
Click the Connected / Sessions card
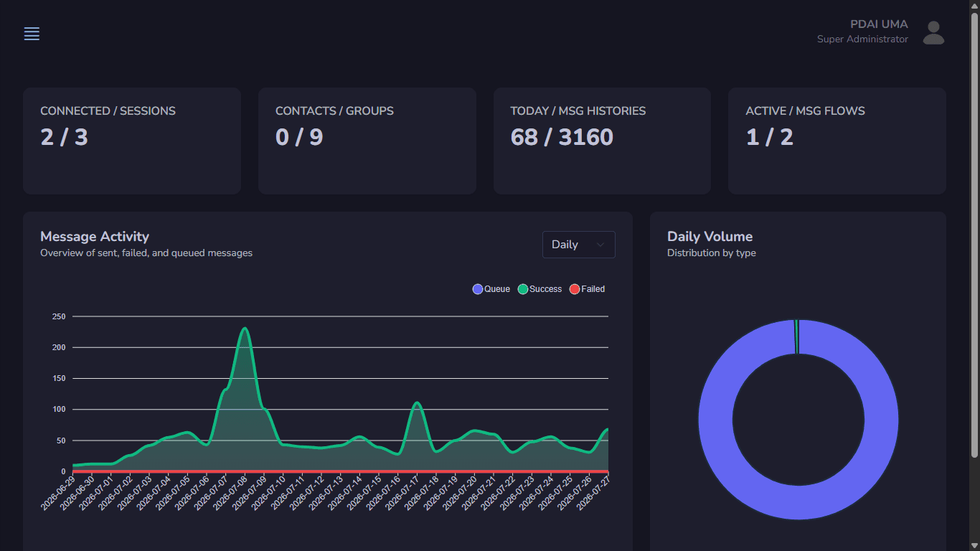pyautogui.click(x=132, y=141)
